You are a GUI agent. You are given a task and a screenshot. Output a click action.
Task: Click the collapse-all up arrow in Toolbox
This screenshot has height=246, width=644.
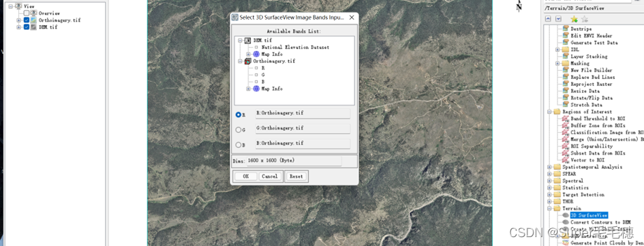[548, 19]
